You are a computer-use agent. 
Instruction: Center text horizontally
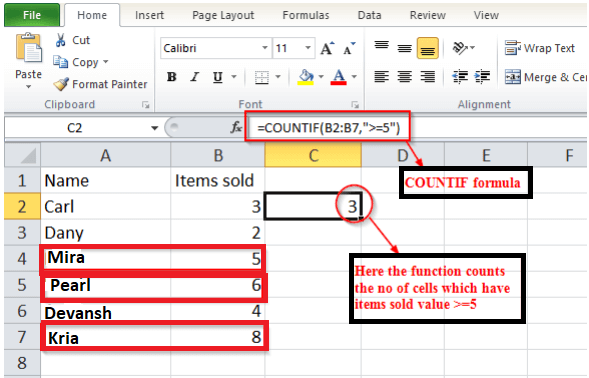point(405,77)
